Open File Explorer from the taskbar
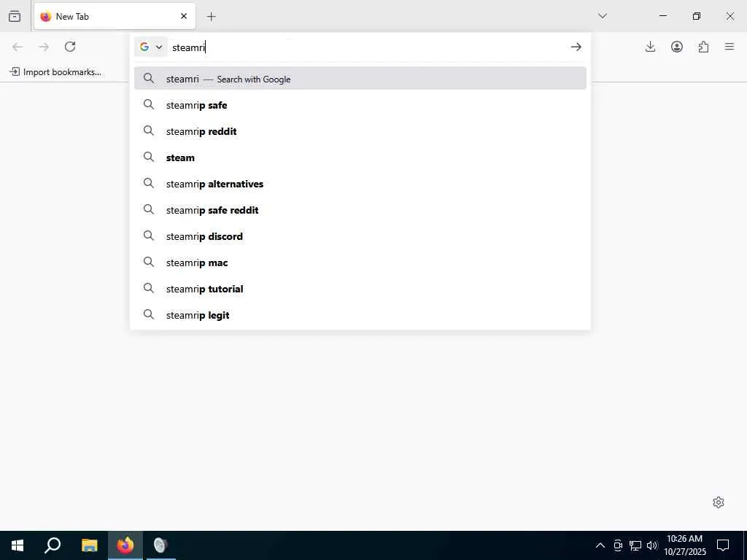This screenshot has width=747, height=560. pos(89,545)
